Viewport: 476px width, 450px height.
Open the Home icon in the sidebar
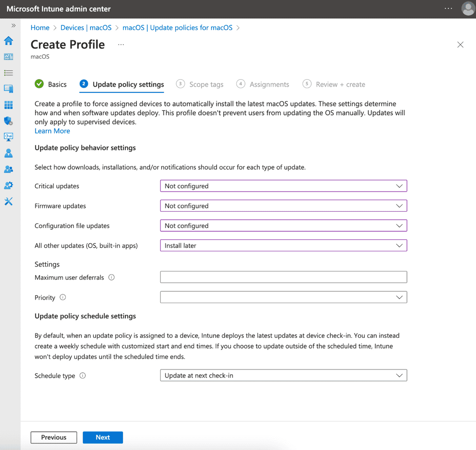(x=8, y=41)
